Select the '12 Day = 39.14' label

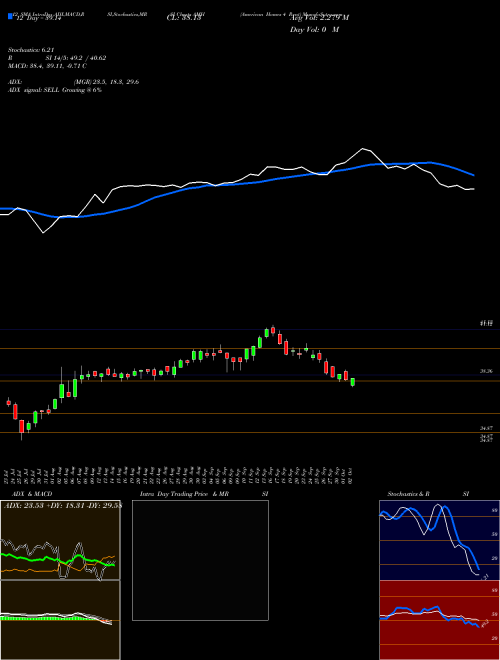[x=37, y=19]
